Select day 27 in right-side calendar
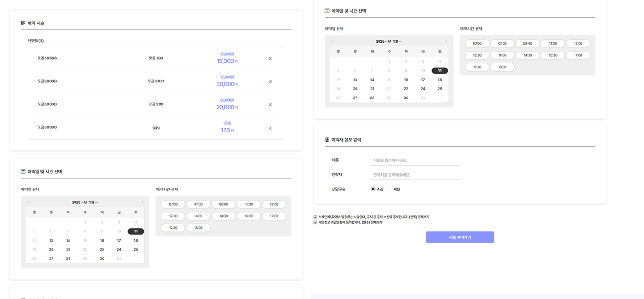The height and width of the screenshot is (299, 644). (x=355, y=98)
